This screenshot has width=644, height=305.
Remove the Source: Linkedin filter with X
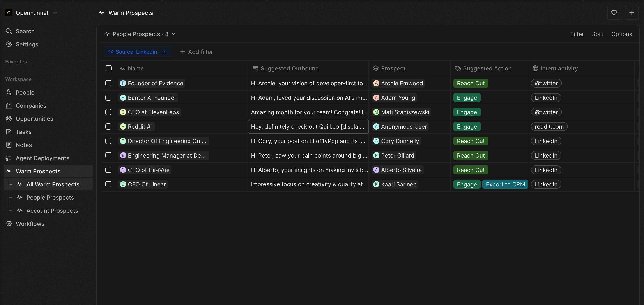(165, 52)
